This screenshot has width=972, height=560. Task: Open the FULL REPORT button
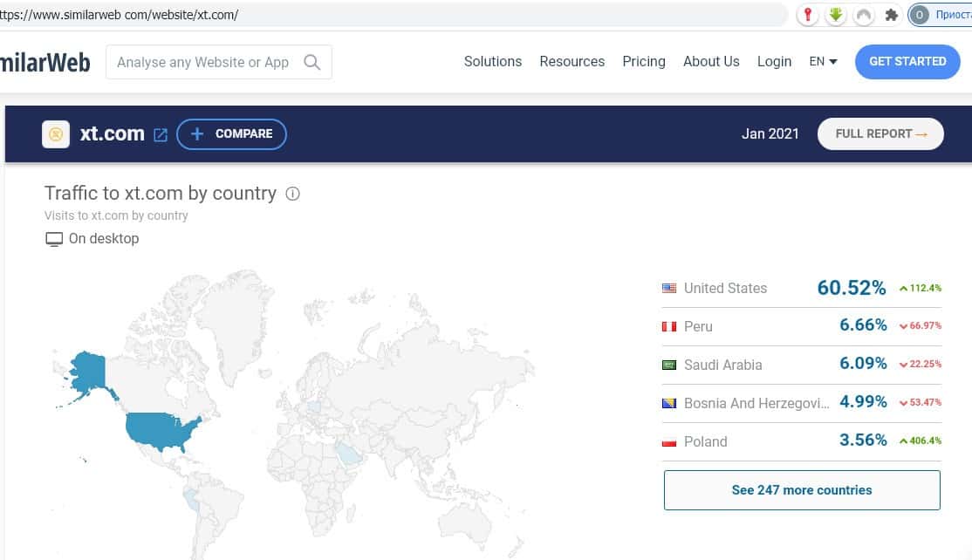(880, 134)
